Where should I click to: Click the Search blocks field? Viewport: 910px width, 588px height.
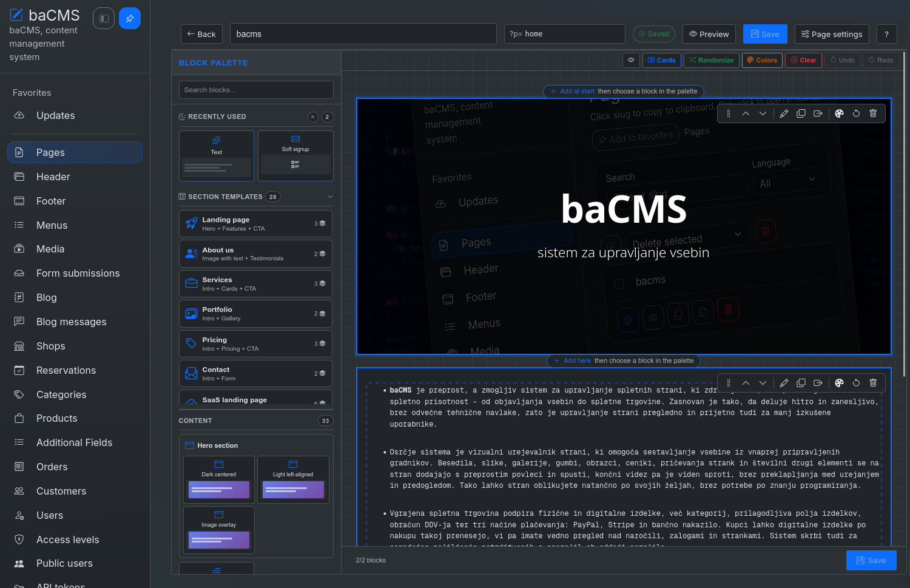256,90
